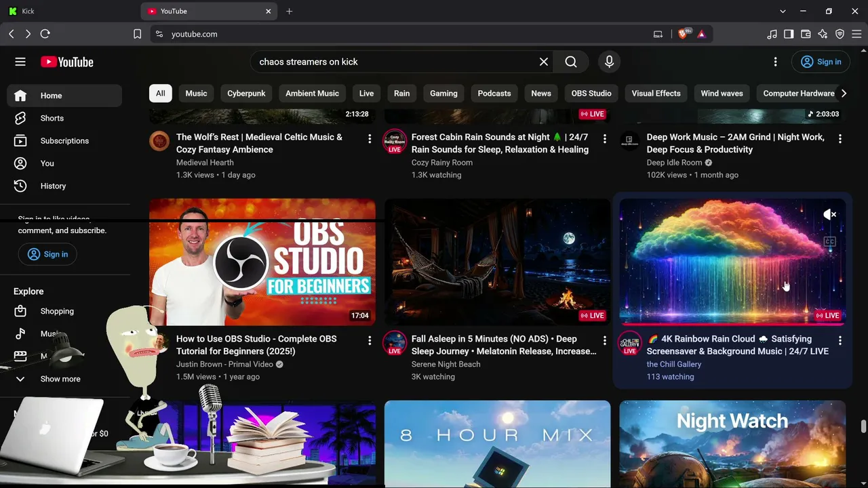Bookmark this page

pos(137,34)
